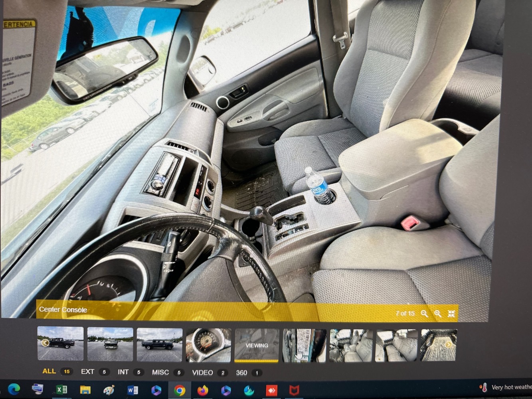Open the Very hot weather widget
Viewport: 532px width, 399px height.
[506, 387]
